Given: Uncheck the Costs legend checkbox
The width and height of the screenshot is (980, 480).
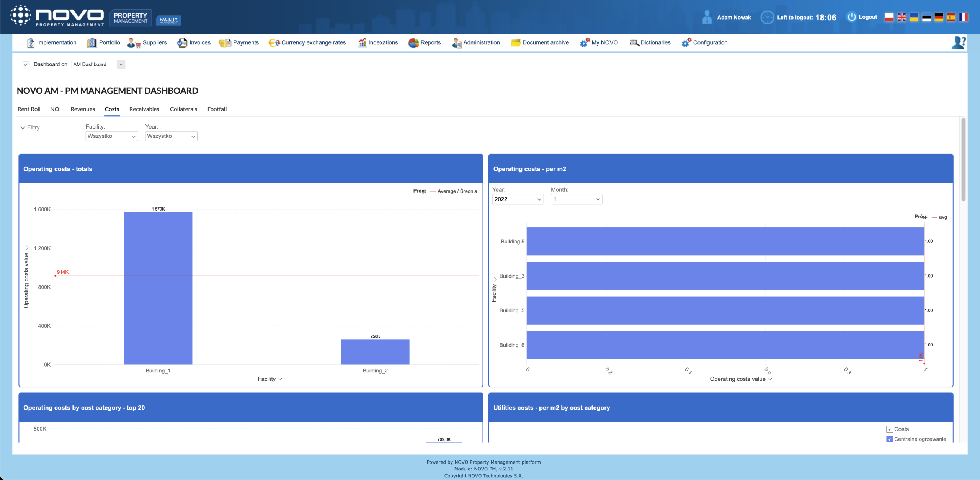Looking at the screenshot, I should point(890,429).
